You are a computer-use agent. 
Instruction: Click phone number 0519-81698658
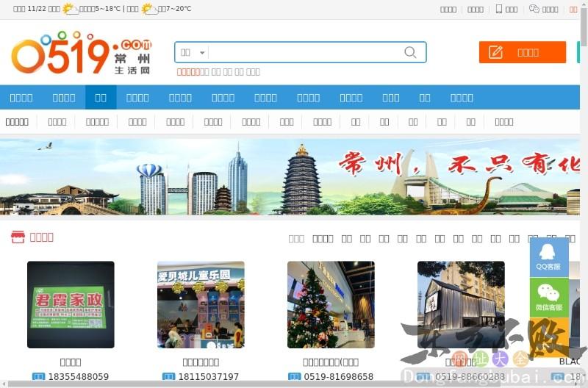pos(339,376)
